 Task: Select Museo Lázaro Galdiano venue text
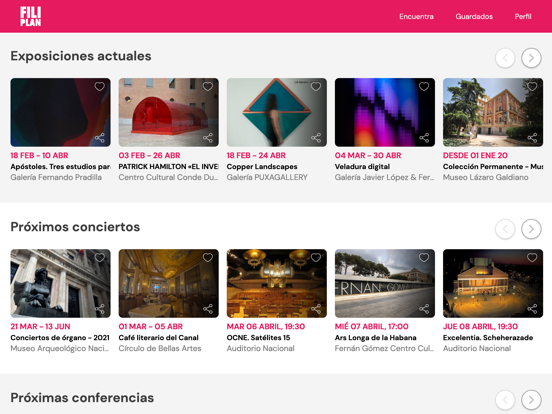pos(485,177)
